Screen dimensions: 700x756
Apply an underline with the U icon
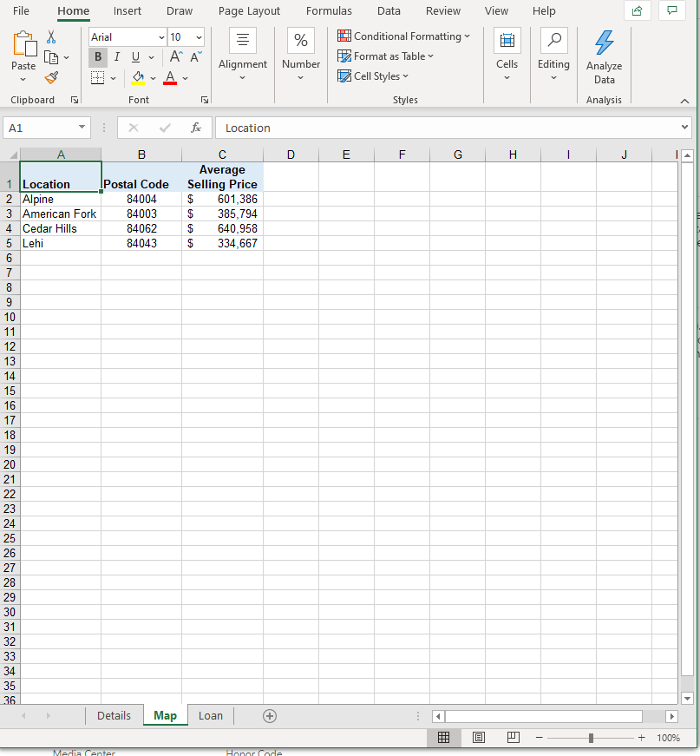click(x=135, y=56)
